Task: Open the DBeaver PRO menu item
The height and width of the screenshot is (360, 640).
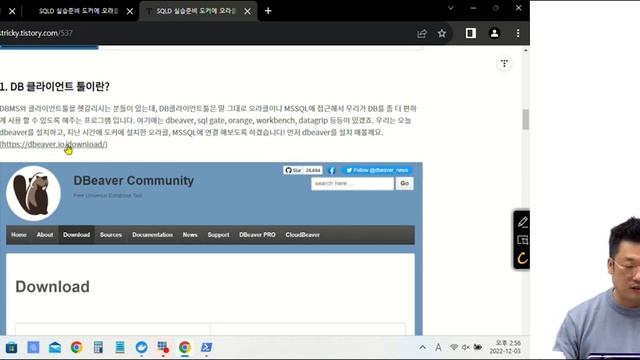Action: click(257, 235)
